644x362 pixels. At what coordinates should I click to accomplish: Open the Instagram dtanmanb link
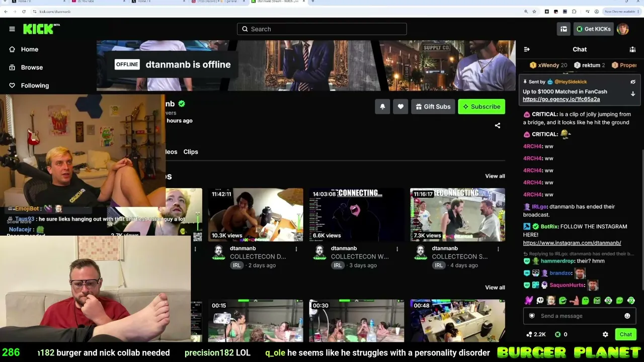572,243
